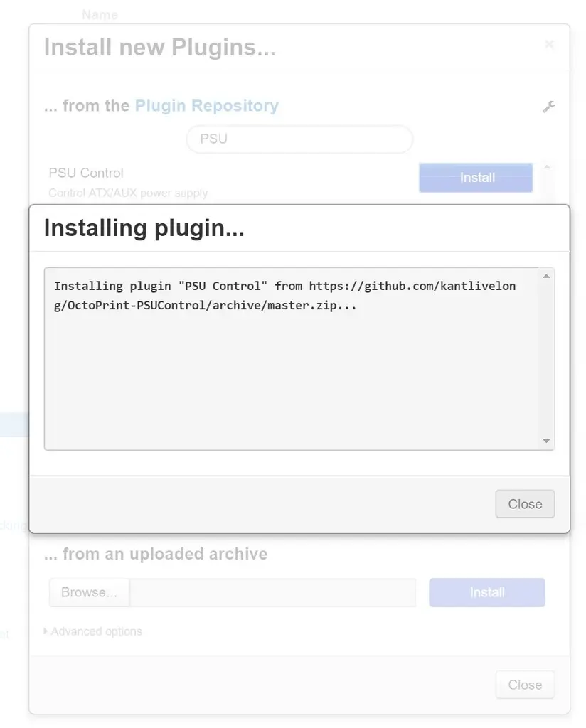Click the log vertical scrollbar track

coord(547,358)
